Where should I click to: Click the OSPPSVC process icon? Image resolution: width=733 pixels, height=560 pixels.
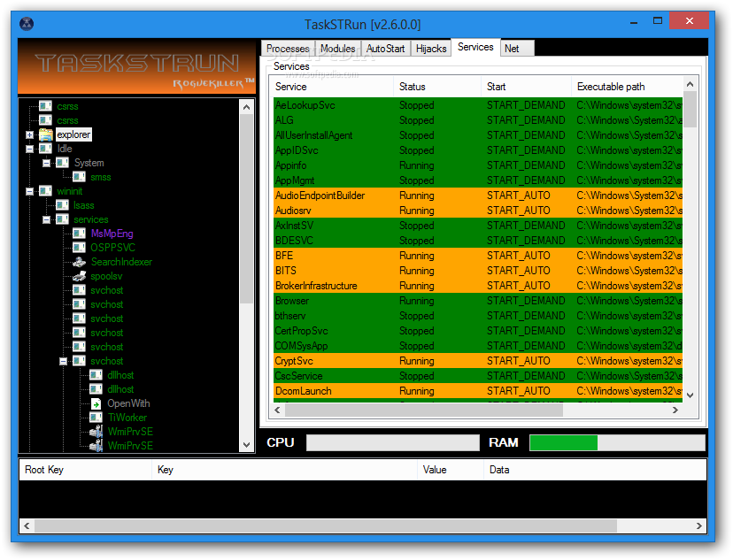(x=79, y=248)
